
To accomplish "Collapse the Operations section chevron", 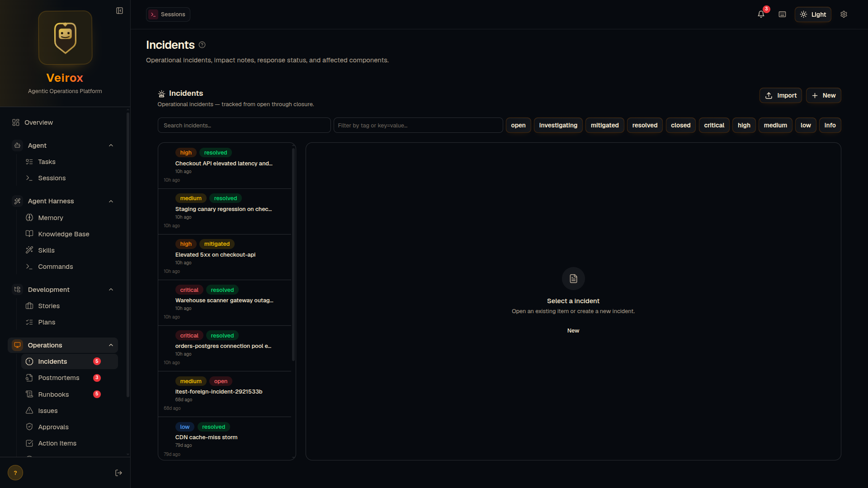I will (x=111, y=345).
